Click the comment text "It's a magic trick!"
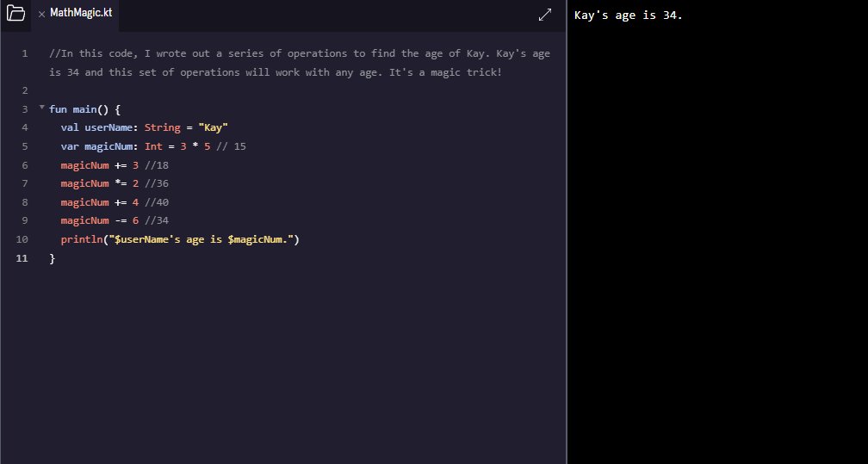Viewport: 868px width, 464px height. (x=445, y=72)
